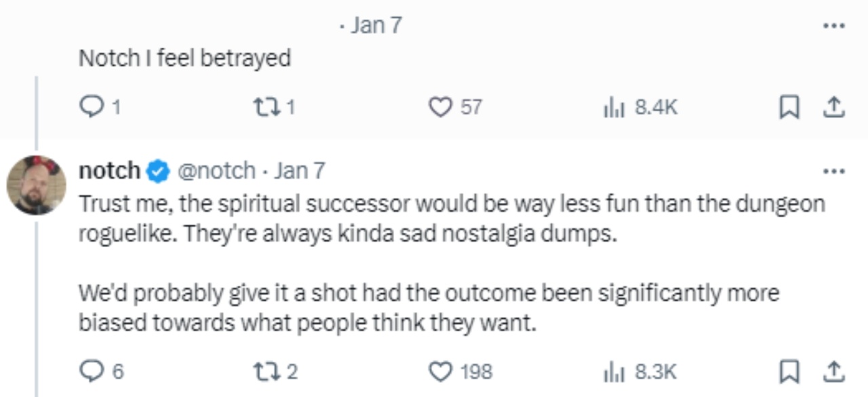Viewport: 868px width, 397px height.
Task: Click the notch display name
Action: click(110, 170)
